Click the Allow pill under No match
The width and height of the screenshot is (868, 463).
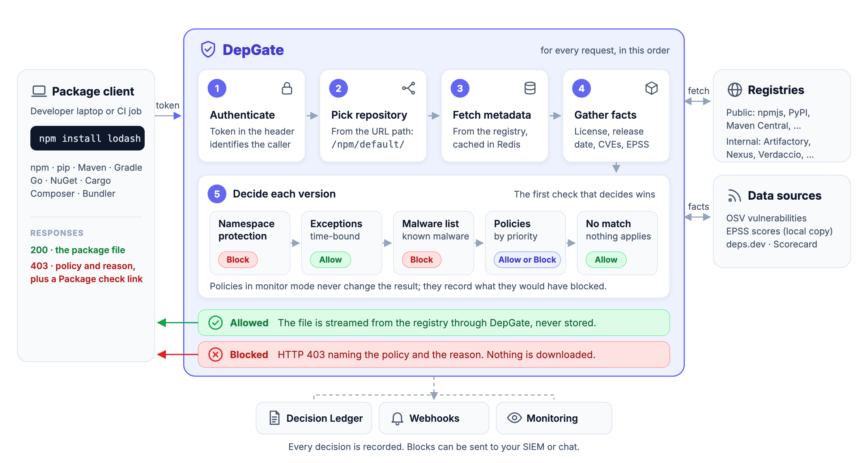pos(606,260)
